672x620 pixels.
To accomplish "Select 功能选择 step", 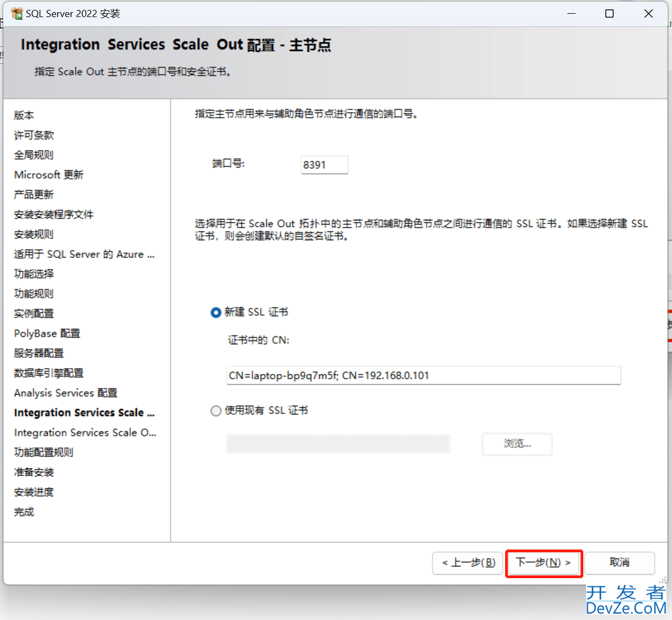I will [x=34, y=274].
